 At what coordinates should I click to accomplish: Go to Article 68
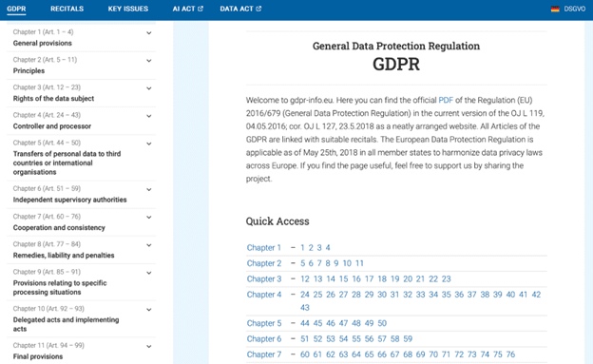click(x=408, y=354)
